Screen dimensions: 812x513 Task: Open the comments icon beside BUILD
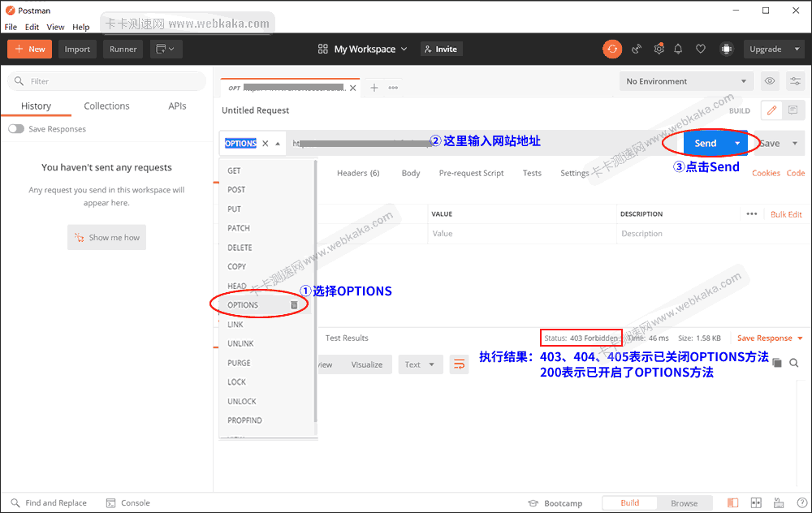click(x=793, y=110)
